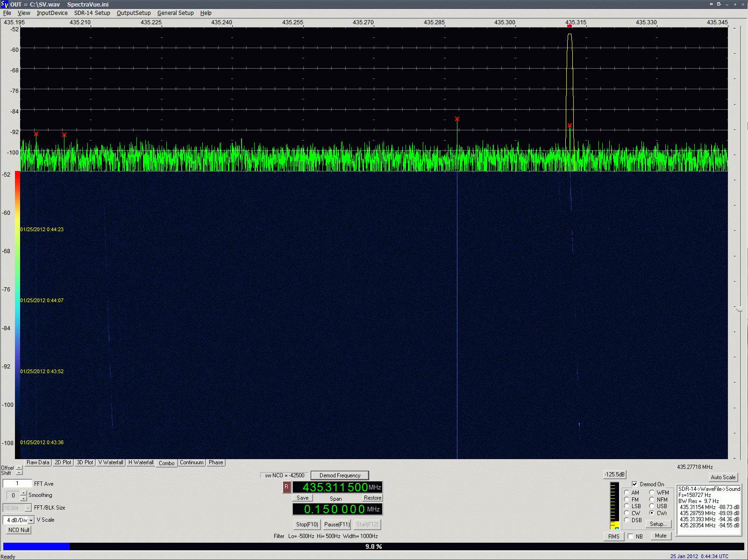Open the File menu

pos(7,13)
